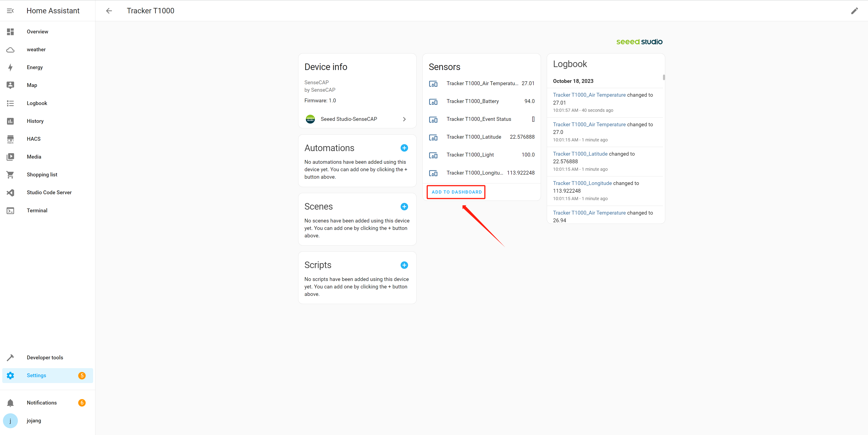Open the Map menu item
The width and height of the screenshot is (868, 435).
(47, 85)
